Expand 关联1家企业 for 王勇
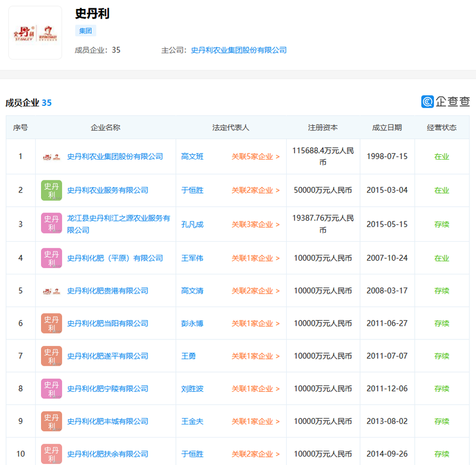476x465 pixels. [256, 356]
